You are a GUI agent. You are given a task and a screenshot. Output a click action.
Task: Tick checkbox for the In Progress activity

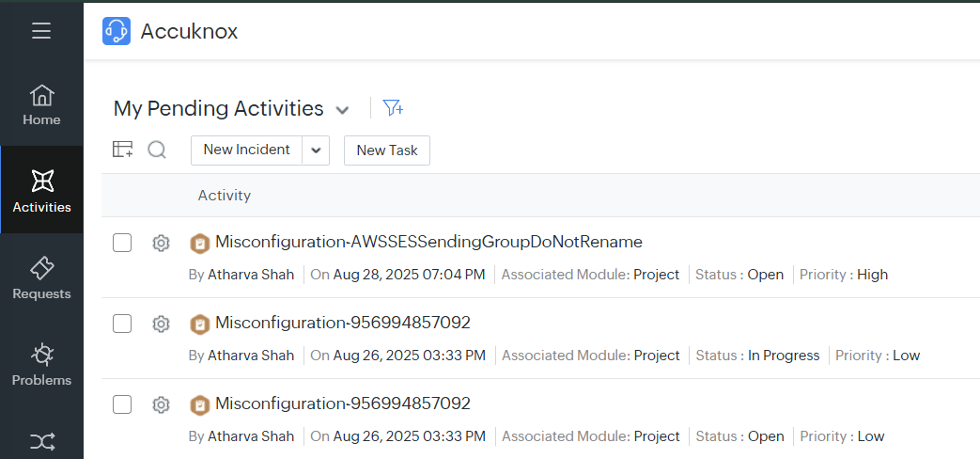(122, 324)
